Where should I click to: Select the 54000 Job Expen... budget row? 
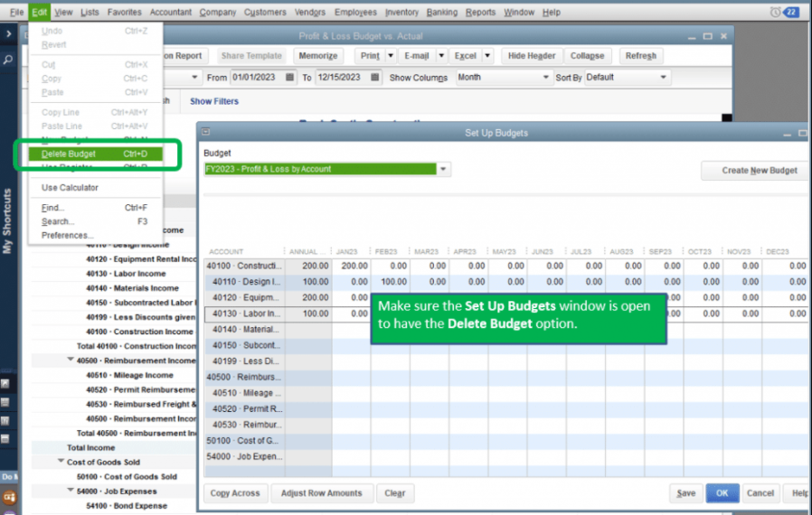[x=506, y=457]
